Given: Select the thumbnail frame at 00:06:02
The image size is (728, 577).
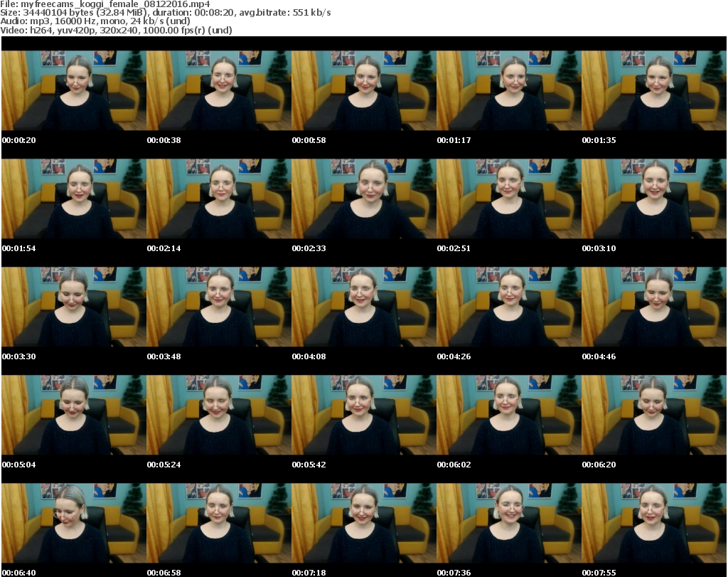Looking at the screenshot, I should (509, 415).
